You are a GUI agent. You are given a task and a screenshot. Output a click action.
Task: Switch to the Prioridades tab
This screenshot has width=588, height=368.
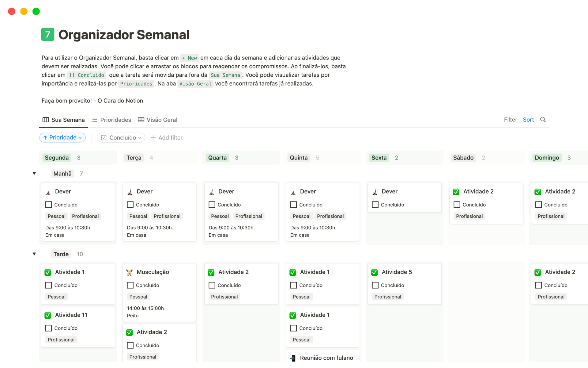click(x=111, y=120)
